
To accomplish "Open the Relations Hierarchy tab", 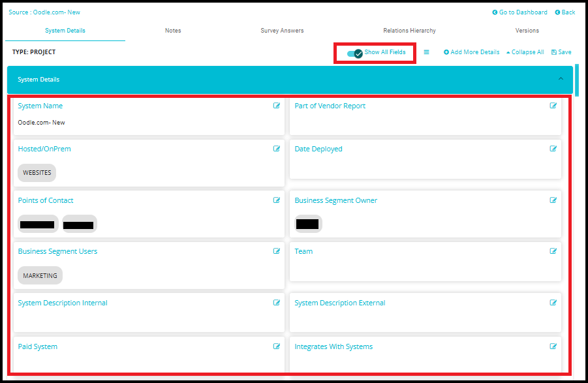I will pos(409,31).
